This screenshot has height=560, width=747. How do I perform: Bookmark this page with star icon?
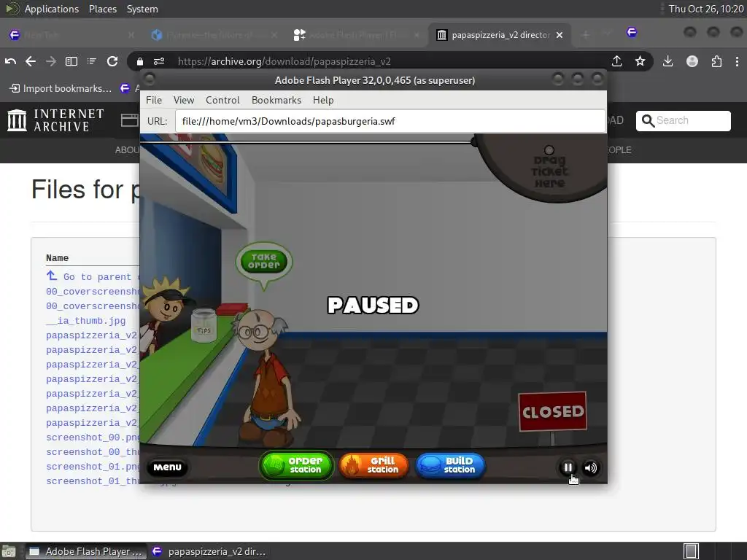[640, 61]
